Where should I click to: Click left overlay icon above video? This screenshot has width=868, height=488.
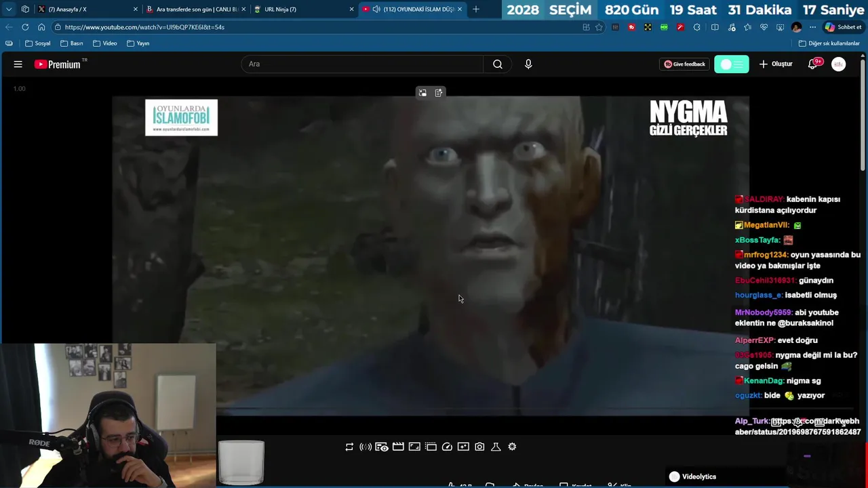(422, 93)
